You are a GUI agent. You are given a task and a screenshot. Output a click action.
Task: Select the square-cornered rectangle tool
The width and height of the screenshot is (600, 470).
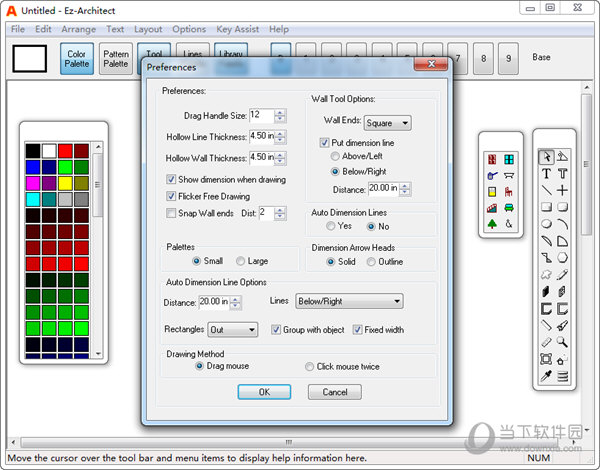point(546,207)
